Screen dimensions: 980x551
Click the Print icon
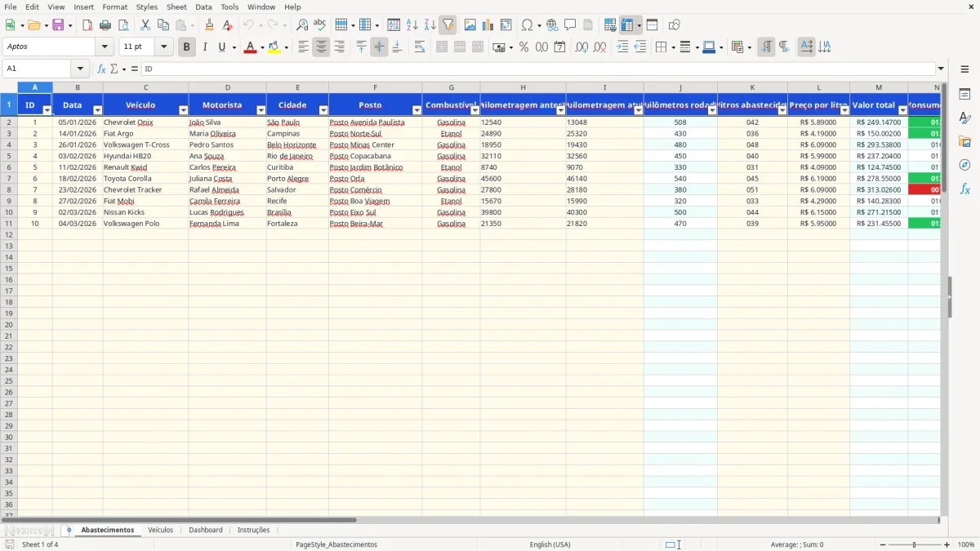click(x=105, y=25)
